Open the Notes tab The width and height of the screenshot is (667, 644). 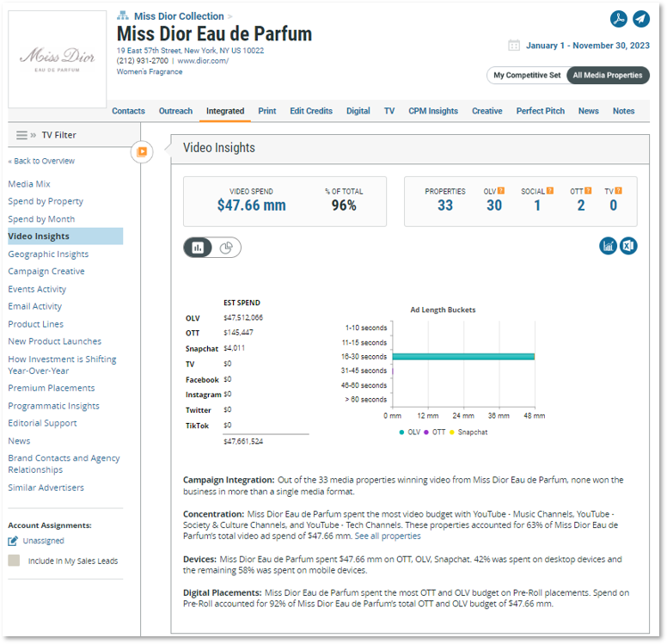(x=624, y=111)
